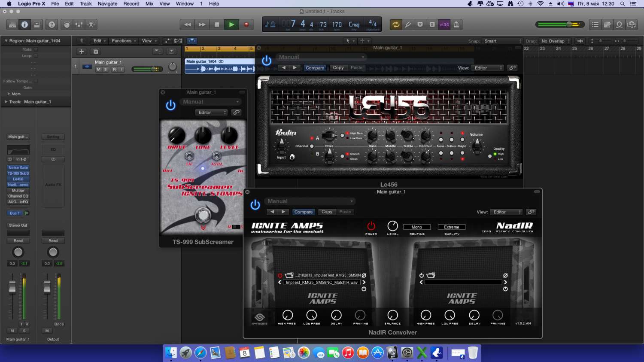
Task: Open the Snap Smart dropdown
Action: point(502,41)
